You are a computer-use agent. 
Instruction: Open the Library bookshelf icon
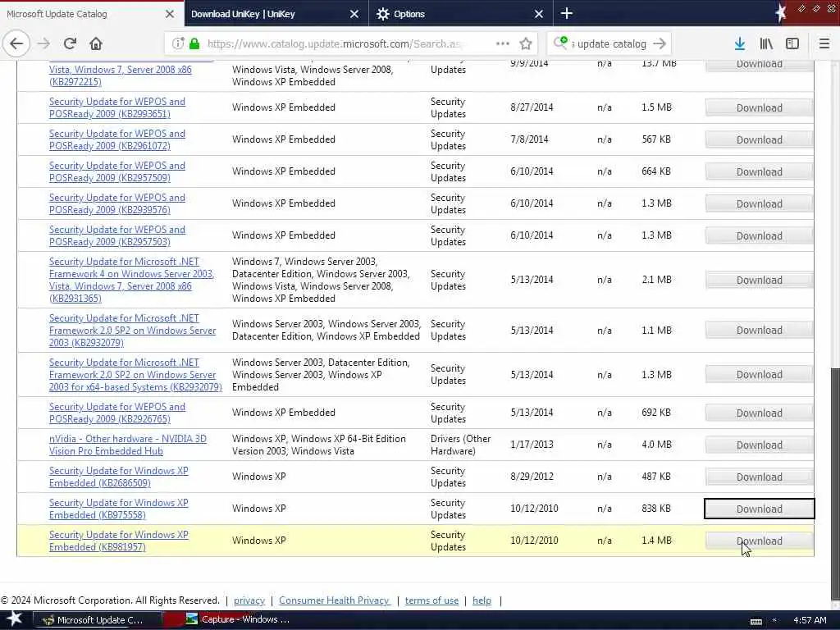(x=766, y=43)
